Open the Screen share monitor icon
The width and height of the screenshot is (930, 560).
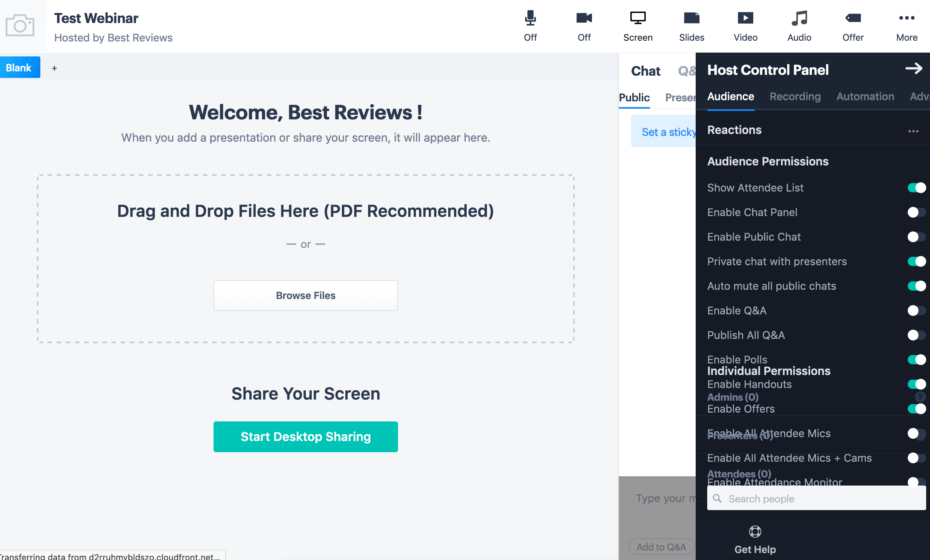click(x=638, y=18)
